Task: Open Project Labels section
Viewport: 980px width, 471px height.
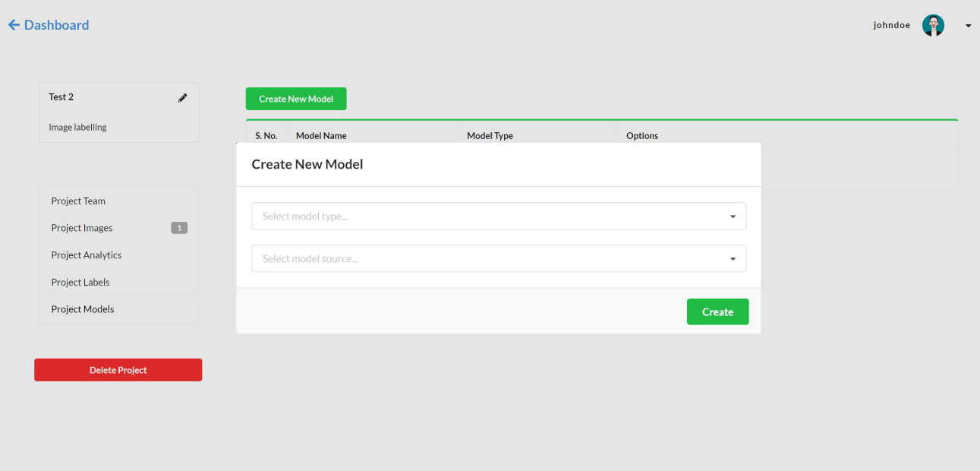Action: pos(80,282)
